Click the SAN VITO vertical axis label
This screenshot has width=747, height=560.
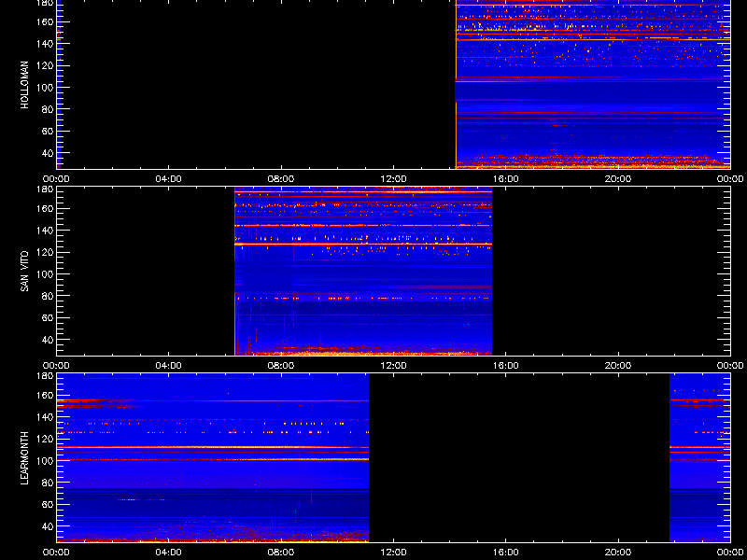(25, 272)
